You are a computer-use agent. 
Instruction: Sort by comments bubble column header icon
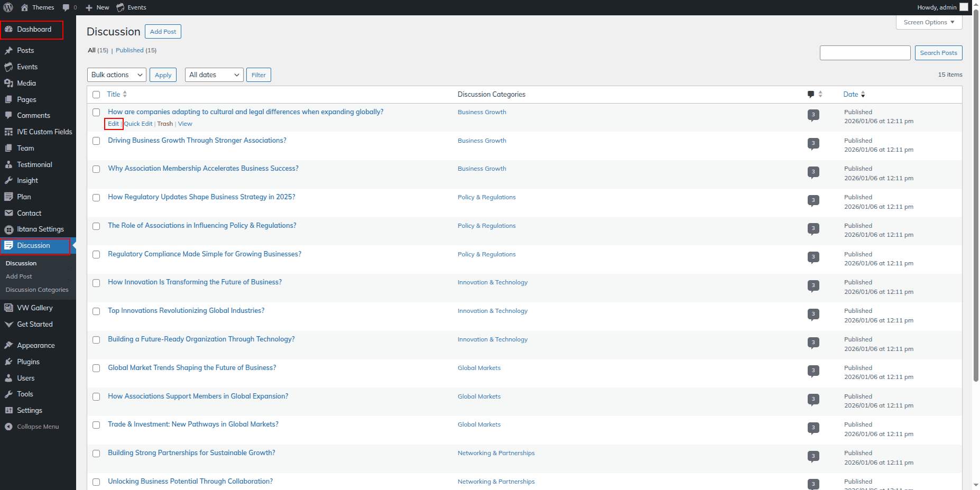pos(811,95)
